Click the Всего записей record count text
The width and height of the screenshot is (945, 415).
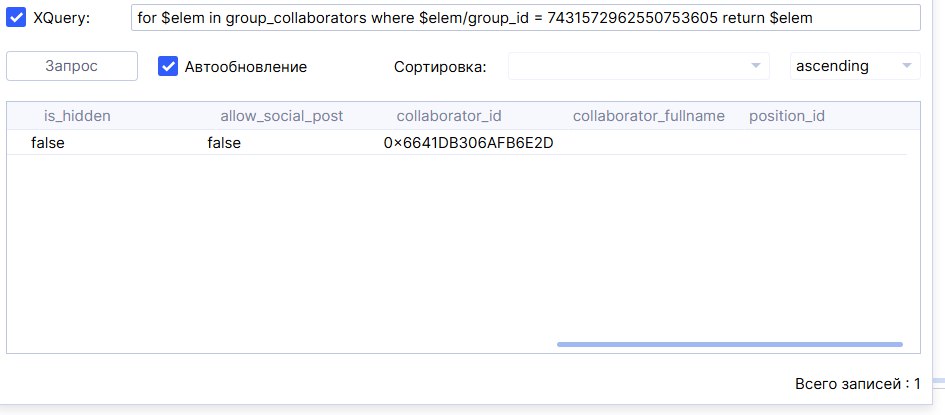[x=857, y=383]
